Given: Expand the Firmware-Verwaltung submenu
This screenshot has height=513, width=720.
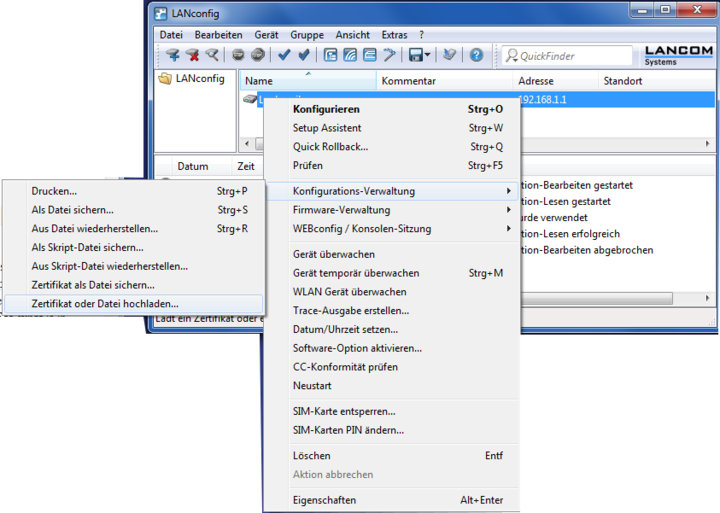Looking at the screenshot, I should click(393, 210).
